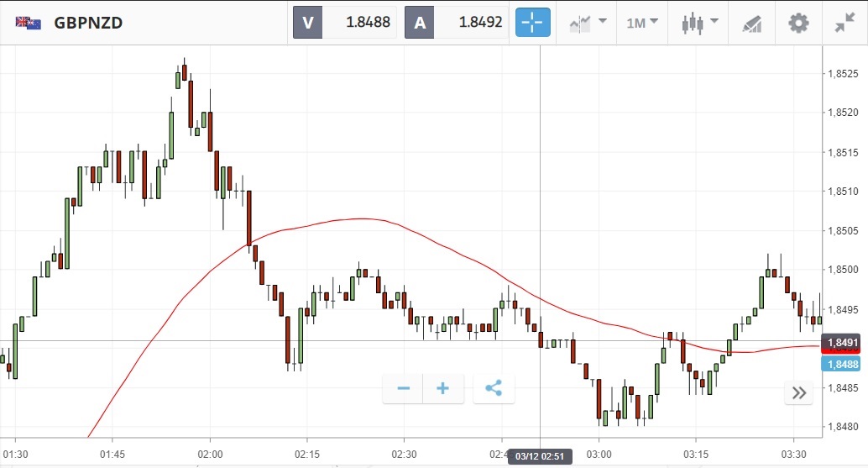This screenshot has height=468, width=868.
Task: Click the GBPNZD instrument name
Action: point(88,23)
